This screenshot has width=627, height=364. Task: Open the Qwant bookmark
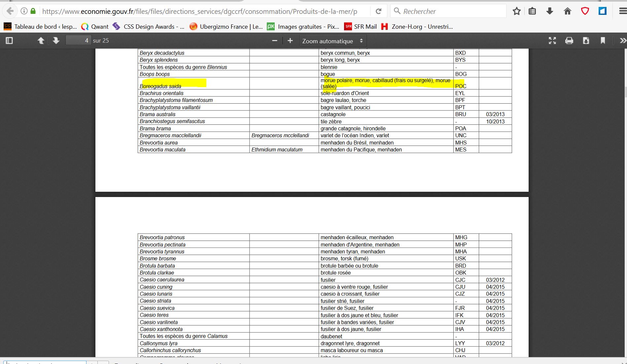coord(95,27)
